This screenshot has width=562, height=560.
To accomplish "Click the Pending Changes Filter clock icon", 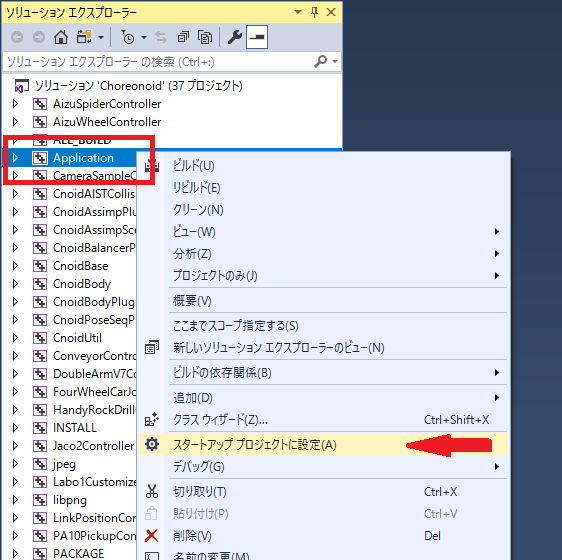I will coord(127,37).
